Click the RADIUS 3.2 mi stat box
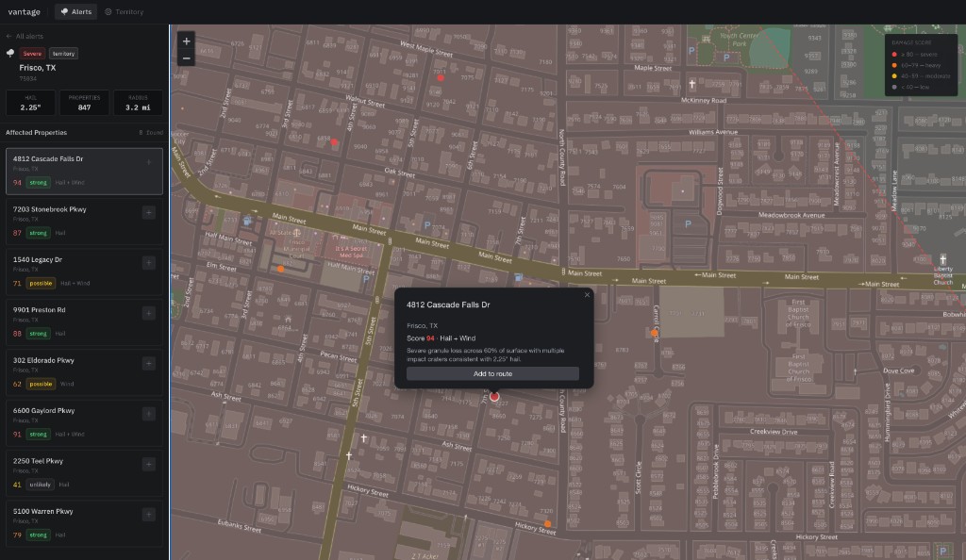Viewport: 966px width, 560px height. point(138,103)
